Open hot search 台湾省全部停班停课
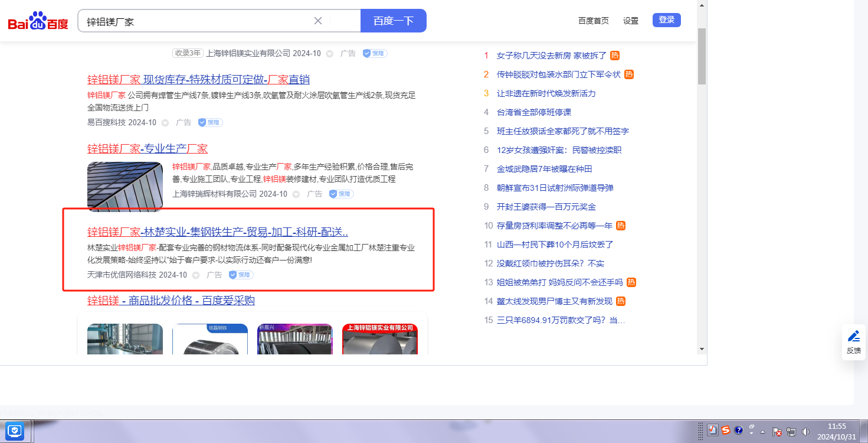This screenshot has width=868, height=443. coord(533,112)
